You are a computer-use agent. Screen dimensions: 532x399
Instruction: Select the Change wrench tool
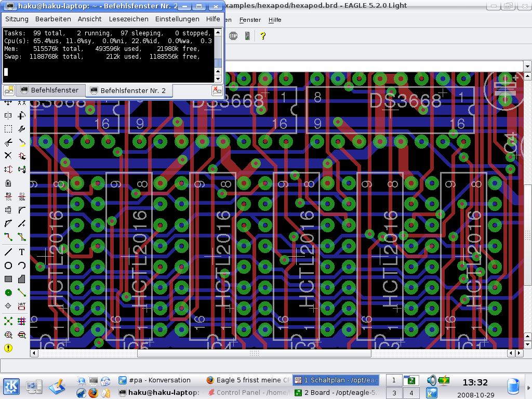tap(22, 129)
